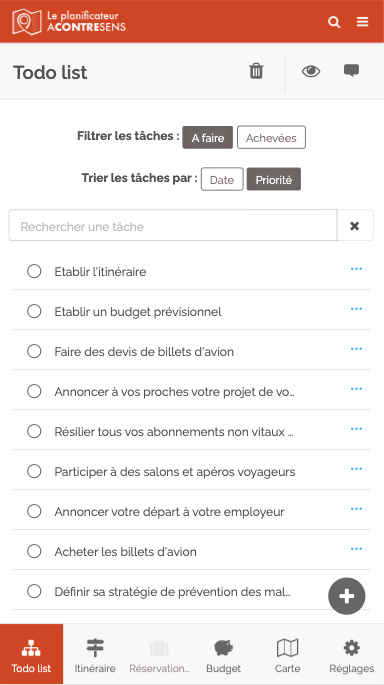Switch to the Itinéraire tab
384x685 pixels.
(95, 654)
